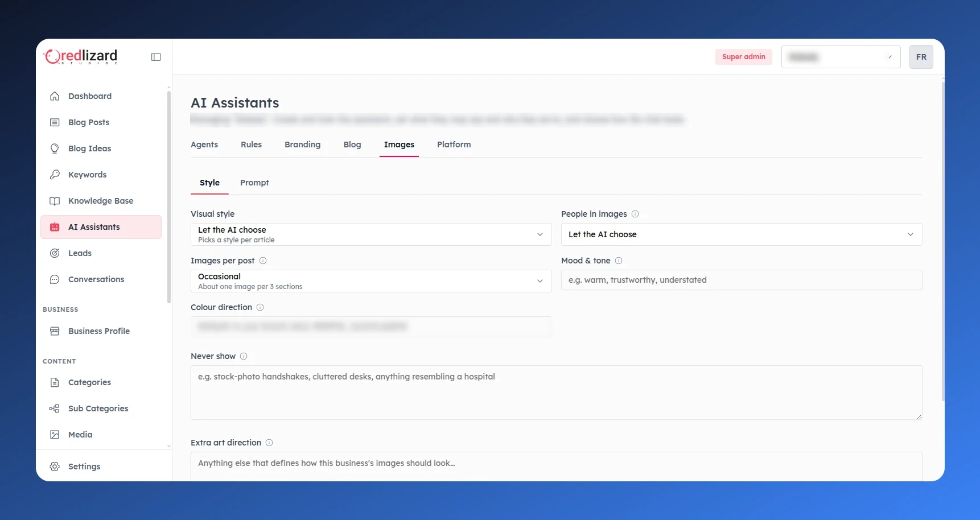The width and height of the screenshot is (980, 520).
Task: Click the Media image icon
Action: click(55, 435)
